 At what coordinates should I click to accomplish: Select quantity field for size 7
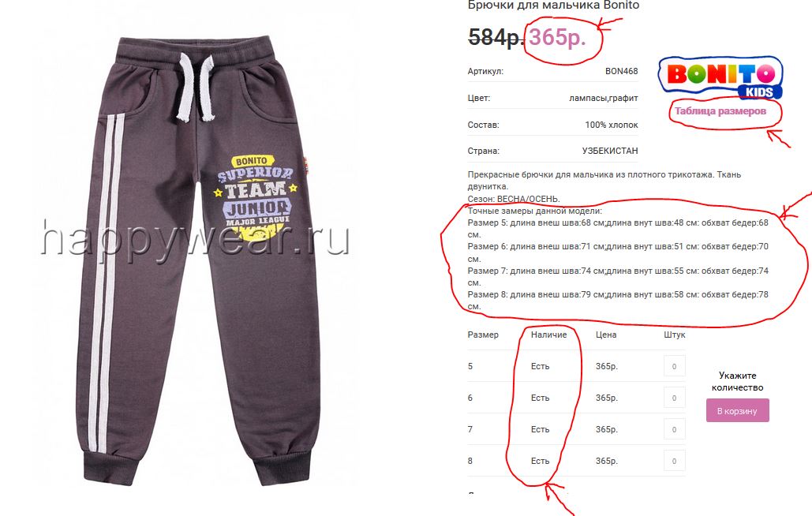[x=674, y=429]
